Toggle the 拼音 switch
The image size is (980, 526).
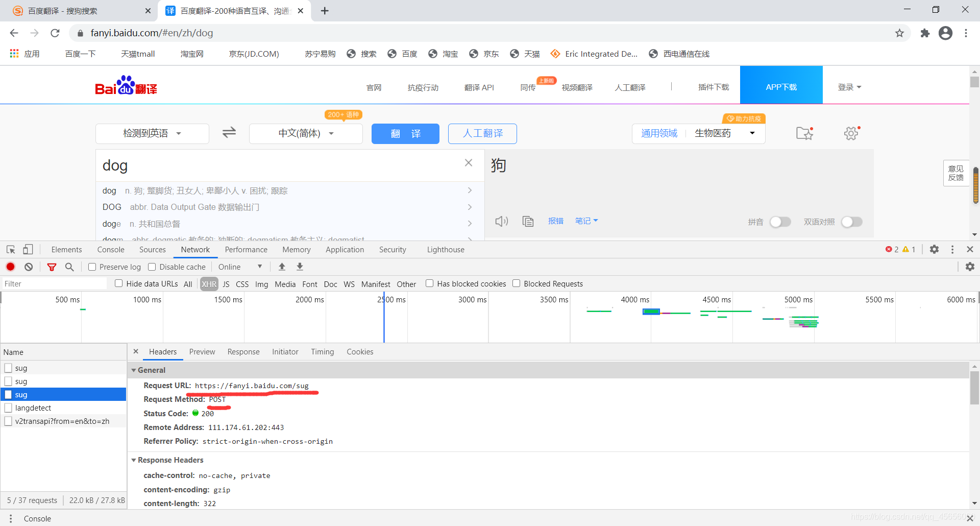[x=780, y=222]
